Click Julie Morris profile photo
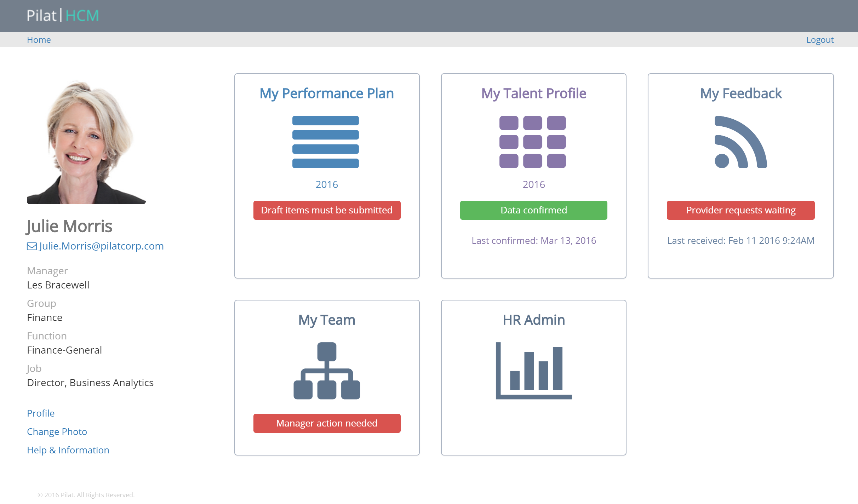This screenshot has height=504, width=858. click(86, 142)
